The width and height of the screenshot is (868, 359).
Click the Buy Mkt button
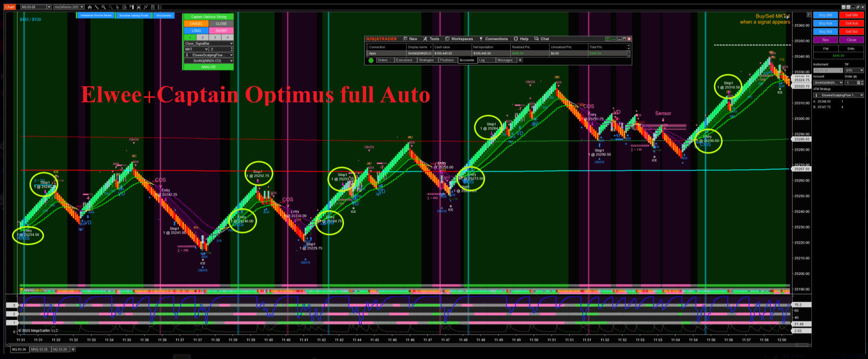coord(826,15)
